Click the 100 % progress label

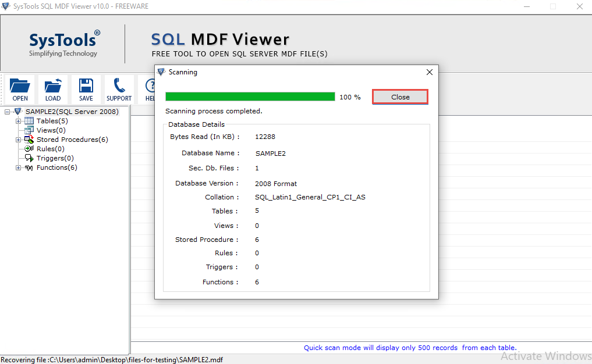[350, 97]
